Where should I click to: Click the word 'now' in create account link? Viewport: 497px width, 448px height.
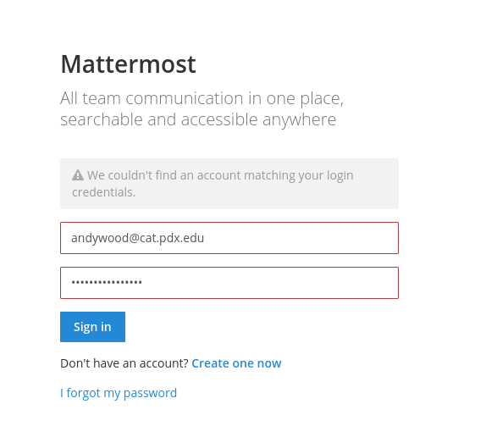(269, 363)
